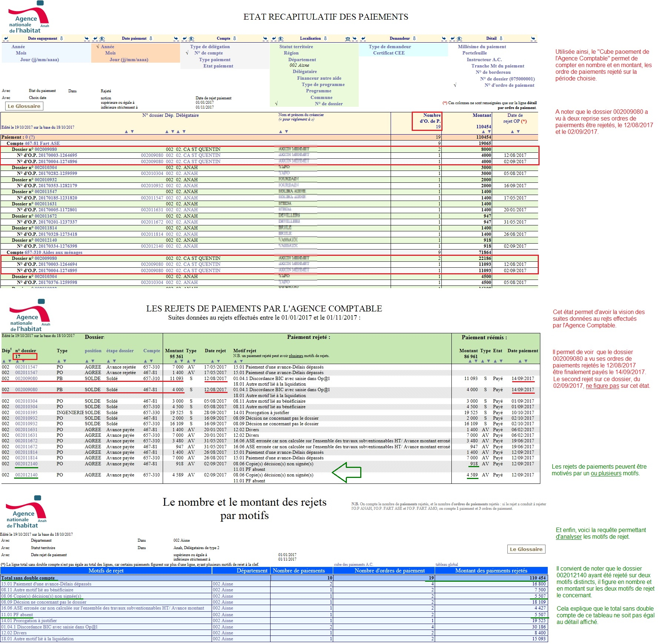Select Année under Date engagement

[x=18, y=47]
